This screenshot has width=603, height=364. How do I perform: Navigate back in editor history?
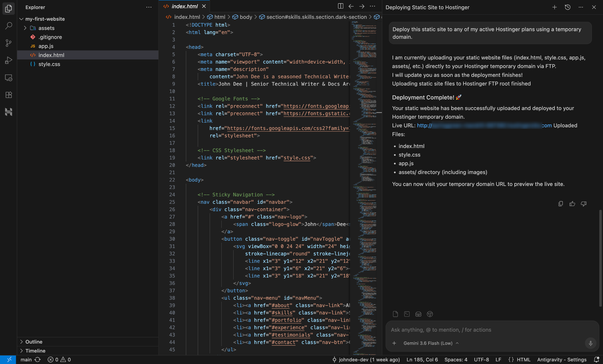(351, 6)
